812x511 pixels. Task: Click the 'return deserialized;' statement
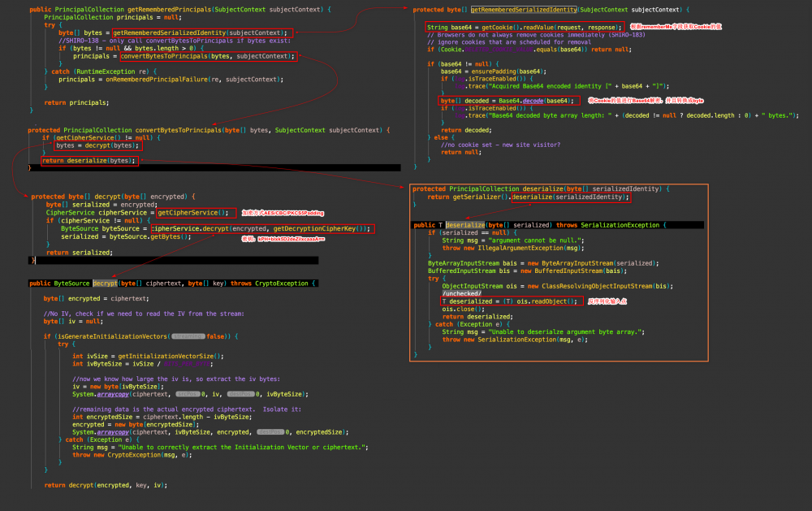coord(477,317)
